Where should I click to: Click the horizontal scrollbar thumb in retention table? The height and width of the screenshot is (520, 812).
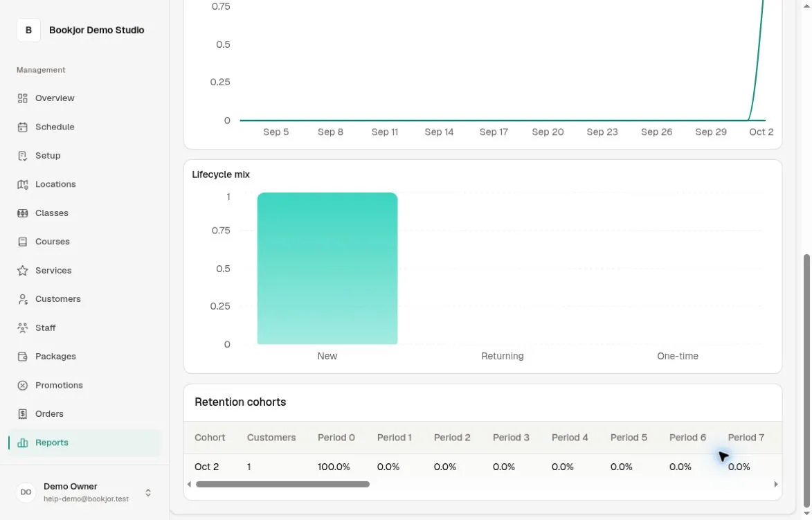pos(282,484)
